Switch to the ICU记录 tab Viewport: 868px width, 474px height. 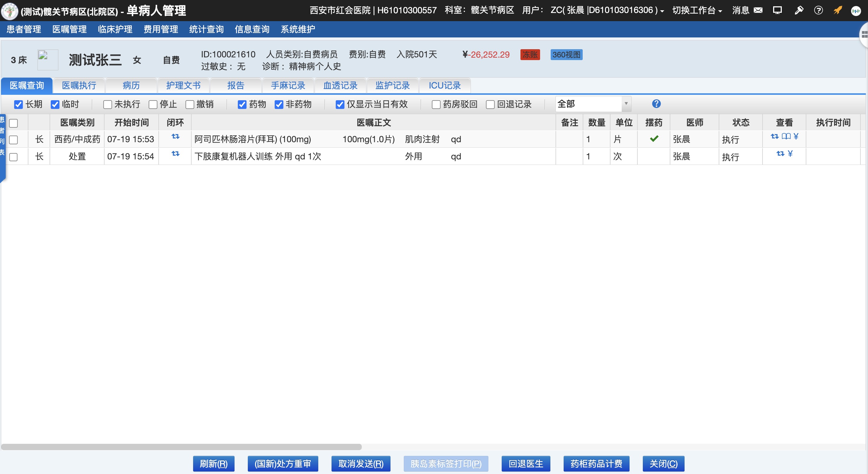[x=445, y=85]
